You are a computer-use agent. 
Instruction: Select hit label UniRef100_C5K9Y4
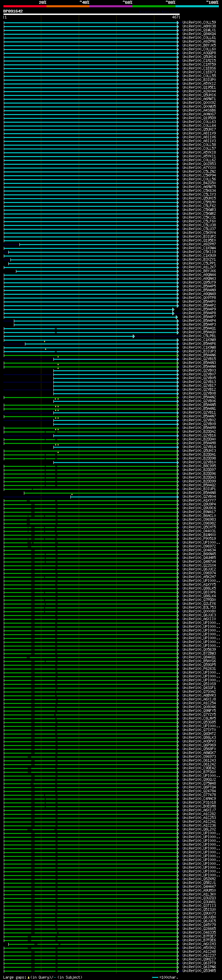pyautogui.click(x=199, y=233)
